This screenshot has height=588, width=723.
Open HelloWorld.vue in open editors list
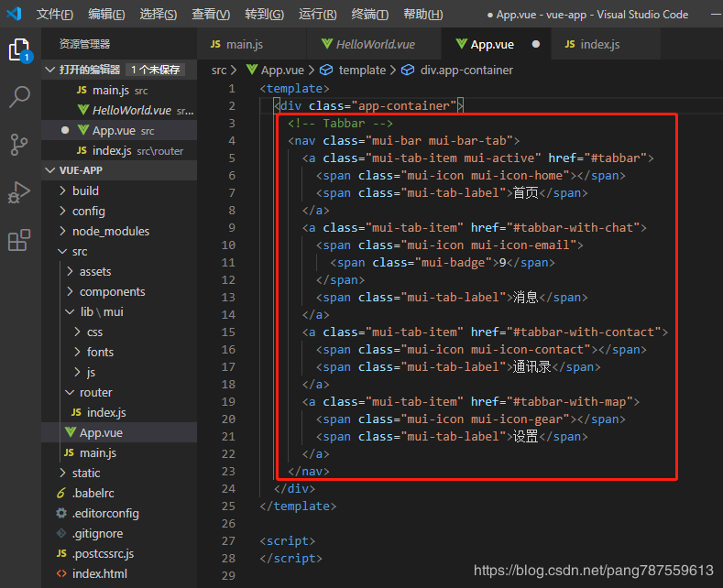click(120, 111)
